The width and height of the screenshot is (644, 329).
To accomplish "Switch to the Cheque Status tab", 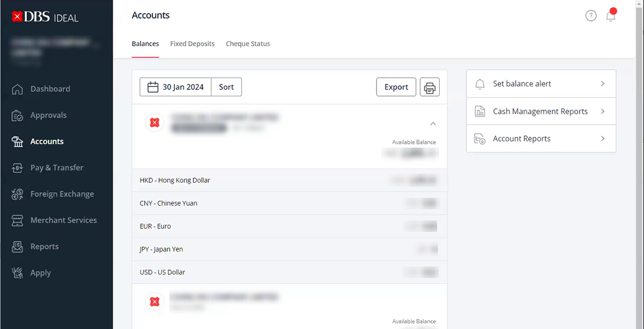I will coord(248,44).
